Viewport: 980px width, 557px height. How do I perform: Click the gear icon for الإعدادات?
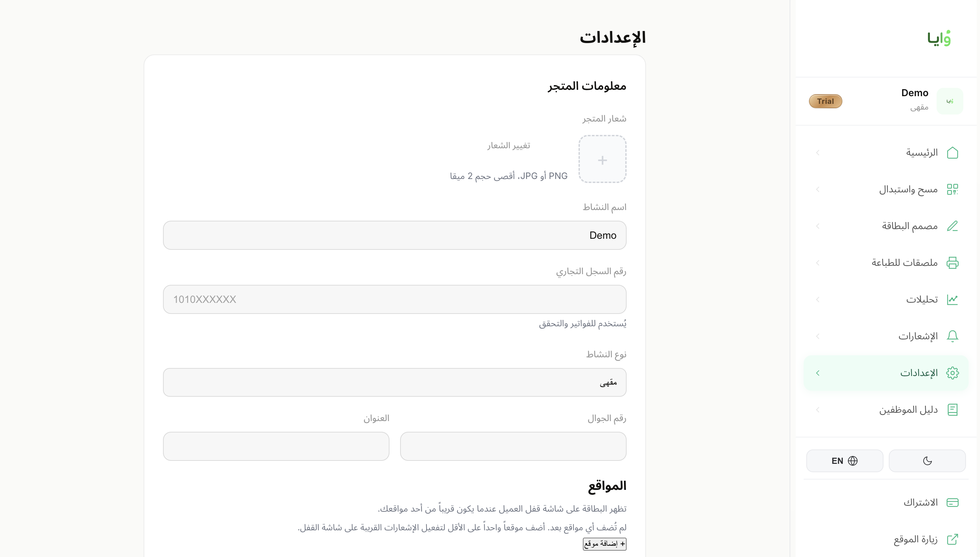click(952, 373)
